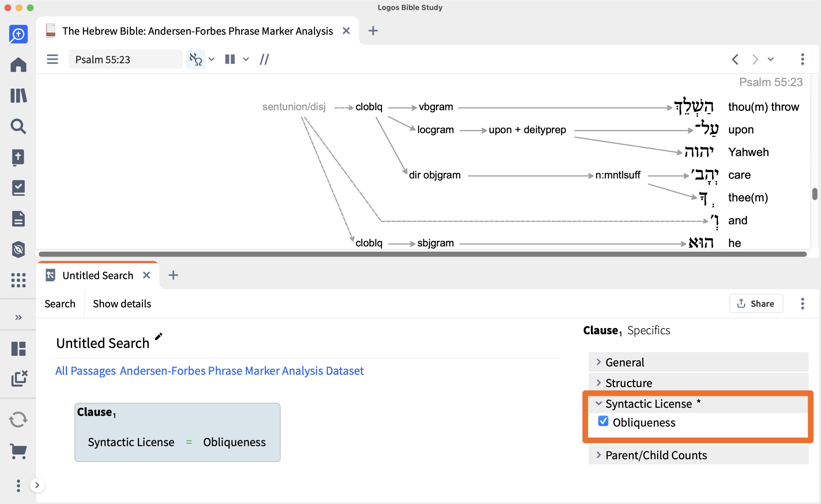This screenshot has height=504, width=821.
Task: Open the resource panel hamburger menu
Action: [x=52, y=59]
